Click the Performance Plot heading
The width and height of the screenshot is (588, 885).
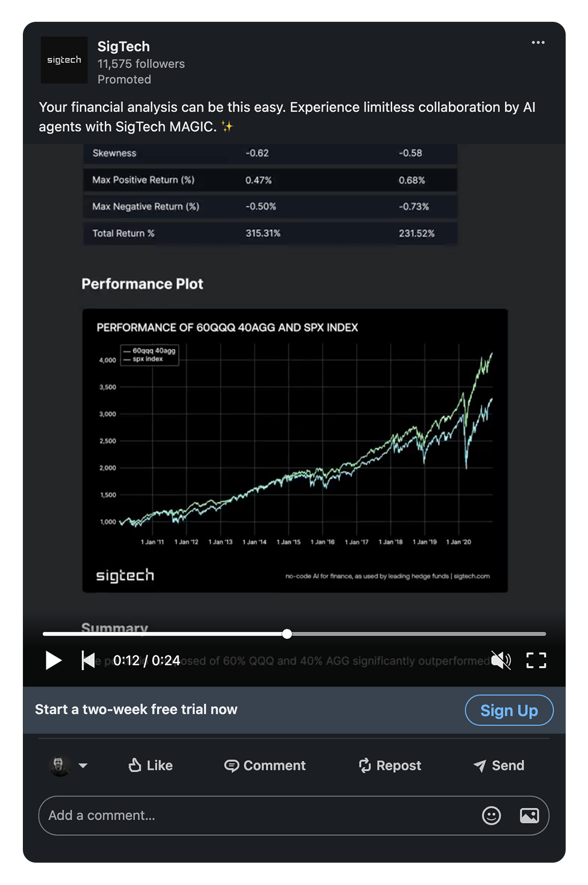click(x=142, y=284)
